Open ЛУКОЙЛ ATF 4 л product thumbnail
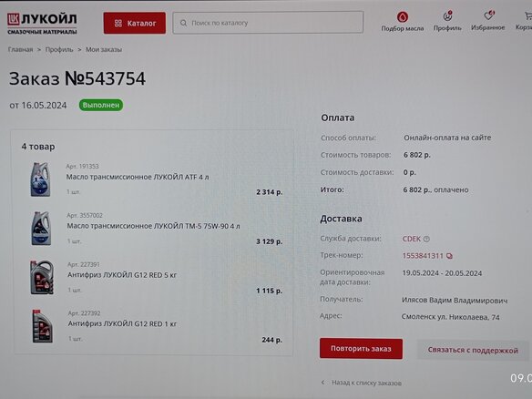 (x=40, y=179)
